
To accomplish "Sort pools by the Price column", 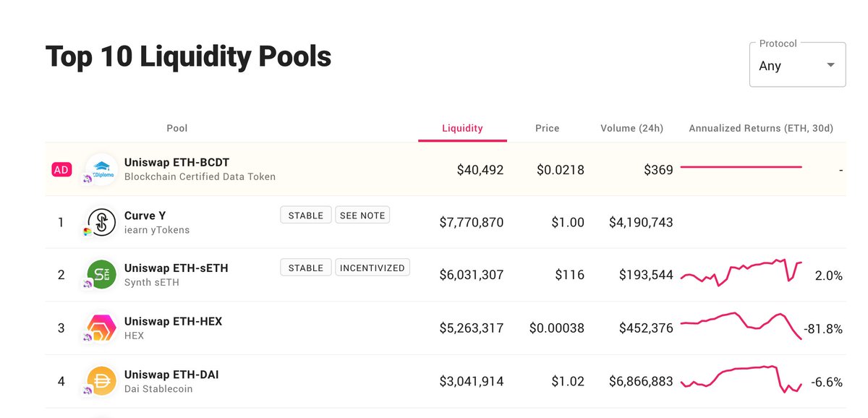I will coord(547,128).
